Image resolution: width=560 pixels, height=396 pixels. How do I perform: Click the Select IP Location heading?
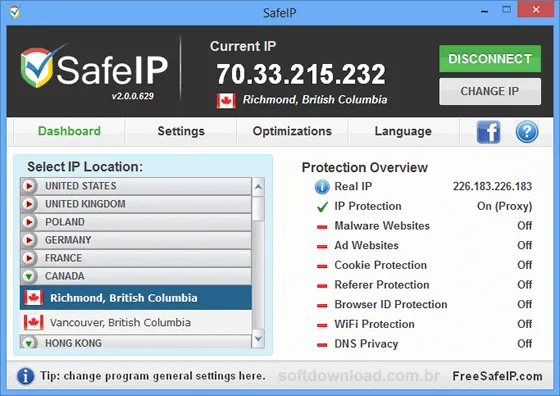tap(85, 167)
